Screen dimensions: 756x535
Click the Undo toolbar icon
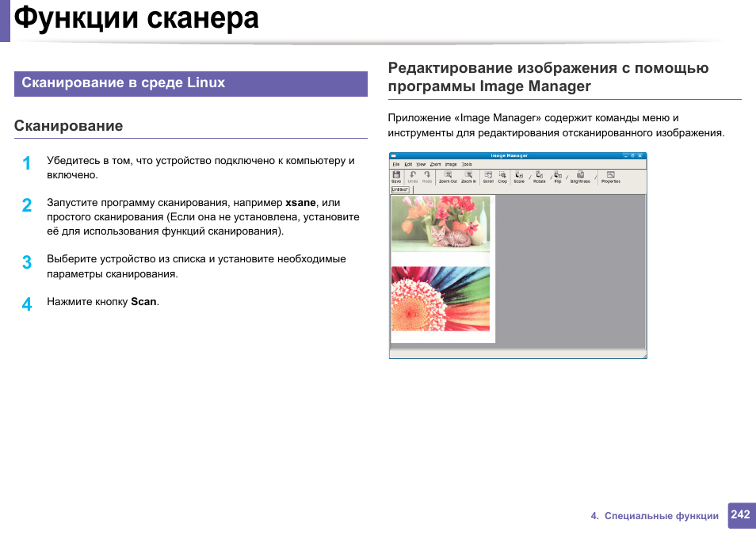click(x=413, y=177)
